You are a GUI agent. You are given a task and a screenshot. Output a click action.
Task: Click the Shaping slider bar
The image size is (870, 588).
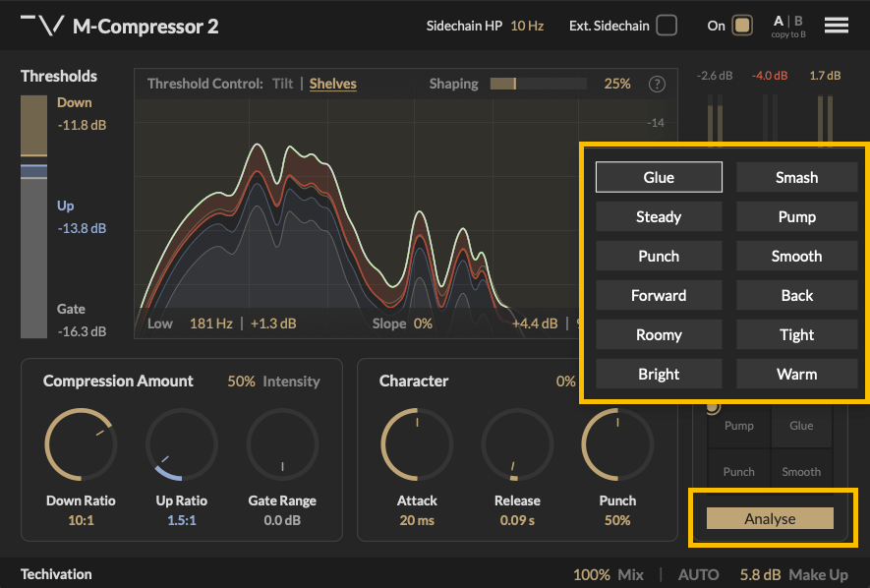(538, 84)
